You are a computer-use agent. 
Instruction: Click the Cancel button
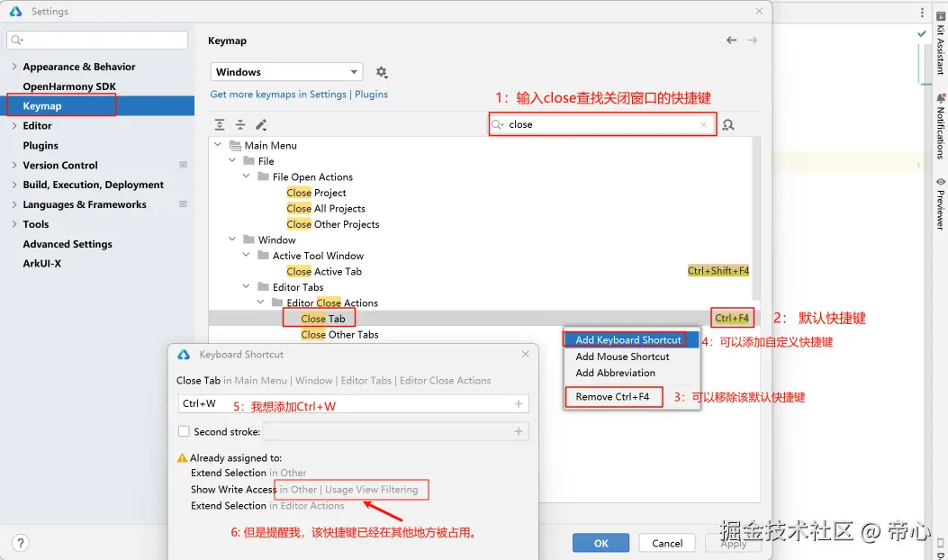coord(667,543)
